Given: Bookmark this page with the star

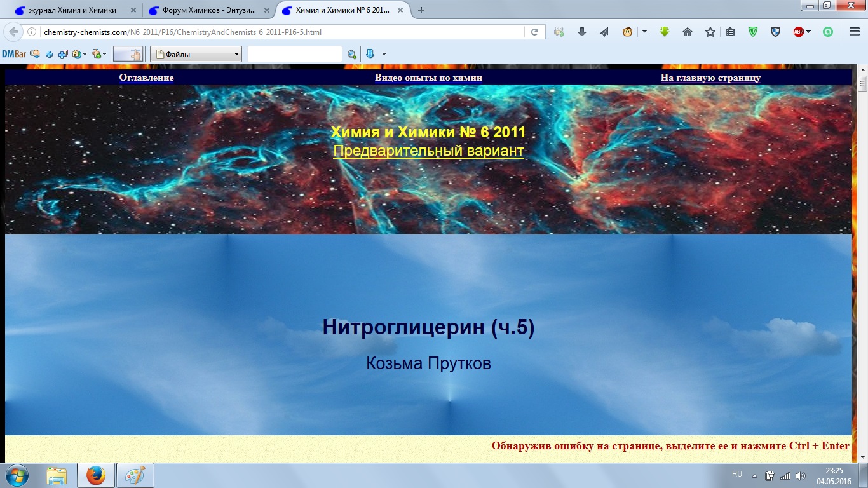Looking at the screenshot, I should [x=710, y=32].
